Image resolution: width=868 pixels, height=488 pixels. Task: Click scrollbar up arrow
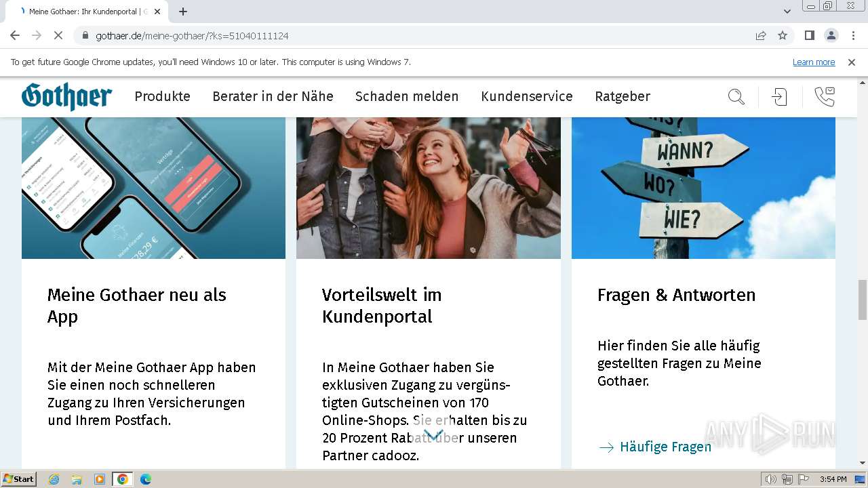(862, 82)
